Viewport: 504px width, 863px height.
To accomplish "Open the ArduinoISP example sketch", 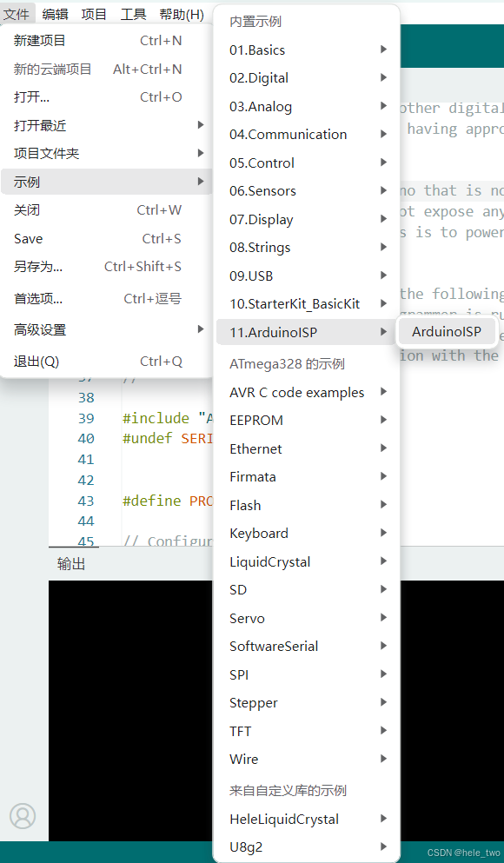I will [x=447, y=332].
